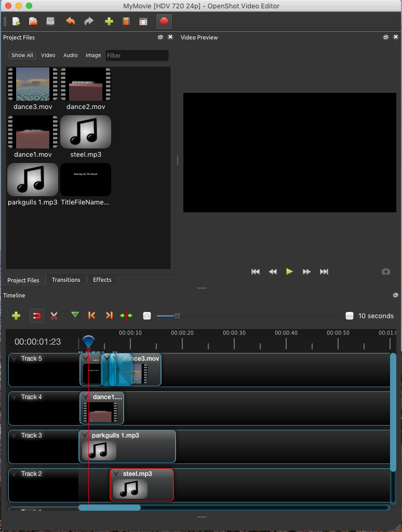Viewport: 402px width, 532px height.
Task: Open the Track 2 menu arrow
Action: point(14,473)
